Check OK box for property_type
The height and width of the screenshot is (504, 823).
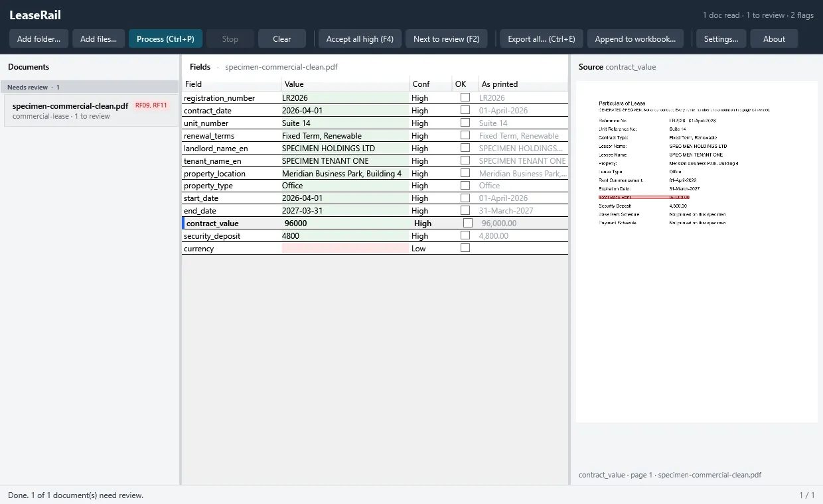[x=465, y=185]
